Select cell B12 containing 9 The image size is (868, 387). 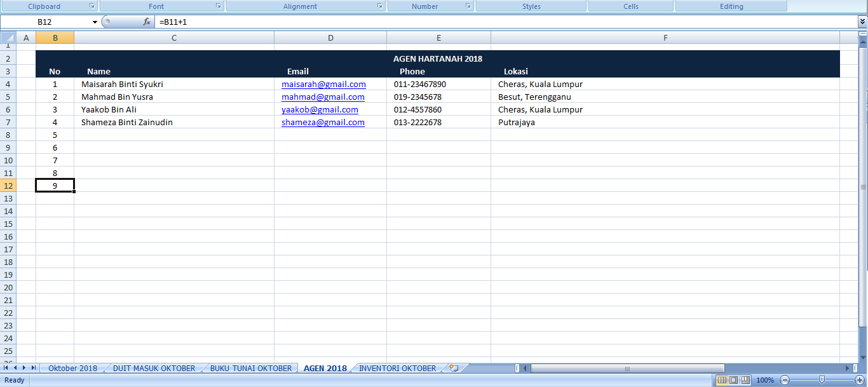click(55, 186)
